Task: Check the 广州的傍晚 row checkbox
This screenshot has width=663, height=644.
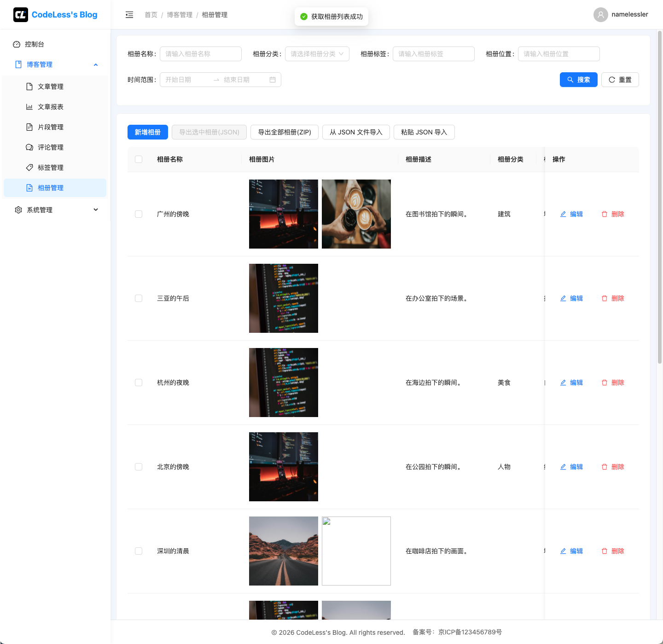Action: tap(139, 214)
